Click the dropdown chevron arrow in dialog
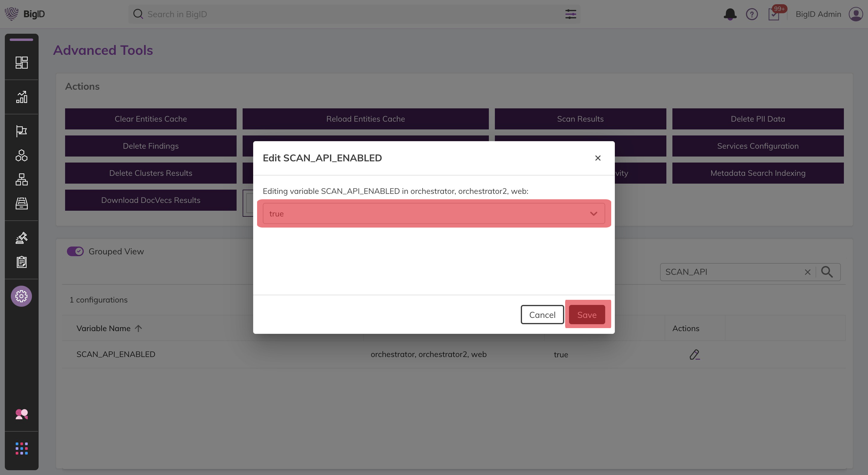 pyautogui.click(x=593, y=214)
